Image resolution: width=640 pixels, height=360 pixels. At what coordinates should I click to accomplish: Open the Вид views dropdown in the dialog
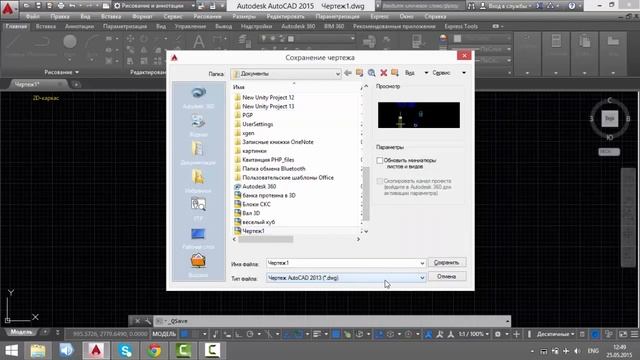click(416, 73)
